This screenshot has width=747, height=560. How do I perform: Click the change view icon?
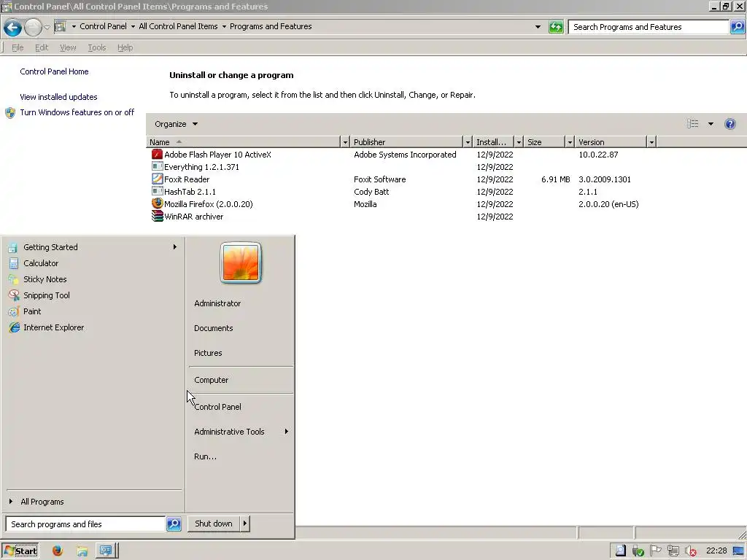click(x=693, y=124)
